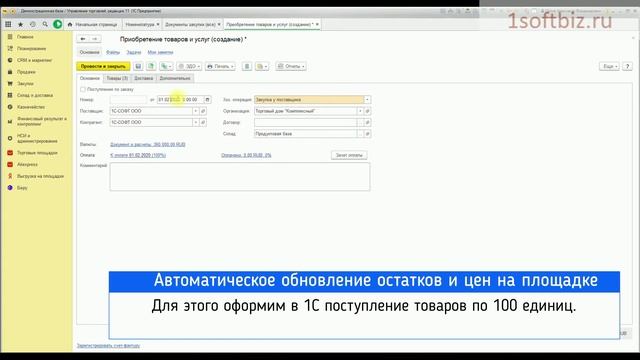This screenshot has height=360, width=640.
Task: Switch to Товары (3) tab
Action: (117, 78)
